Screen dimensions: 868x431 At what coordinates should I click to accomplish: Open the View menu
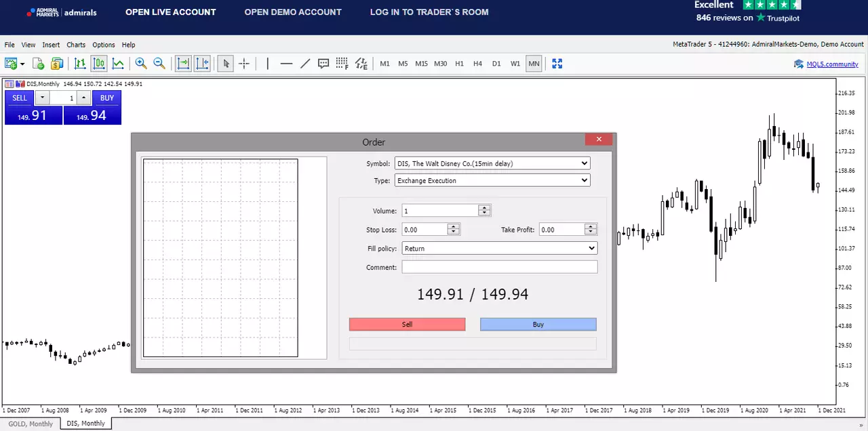(x=28, y=45)
